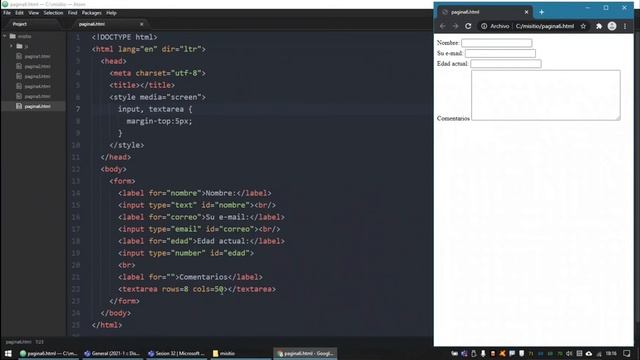The image size is (640, 360).
Task: Click the style media="screen" code line
Action: point(158,97)
